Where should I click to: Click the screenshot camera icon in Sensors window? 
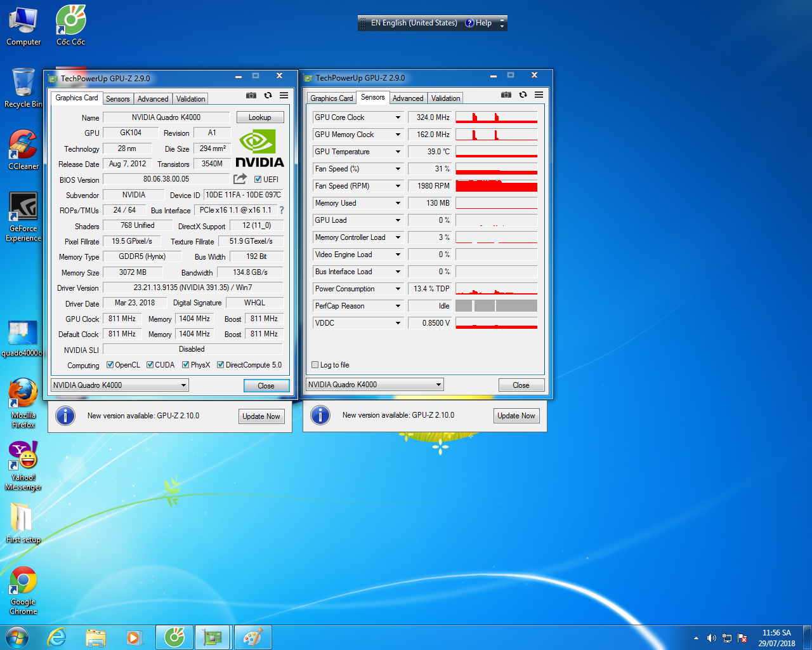coord(506,95)
